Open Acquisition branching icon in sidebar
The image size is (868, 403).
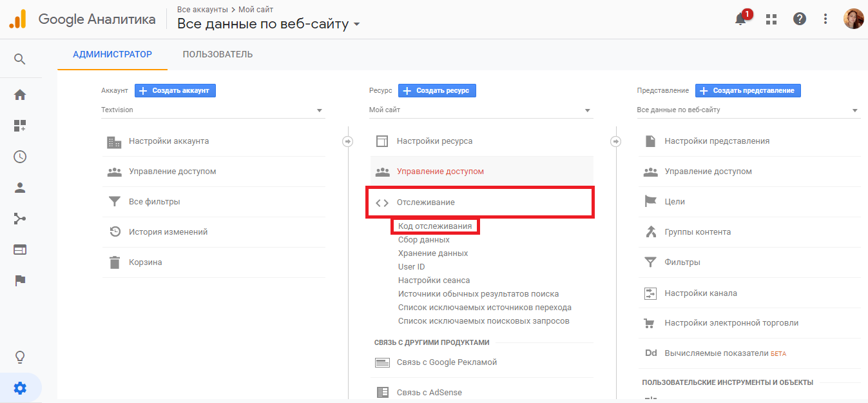20,219
